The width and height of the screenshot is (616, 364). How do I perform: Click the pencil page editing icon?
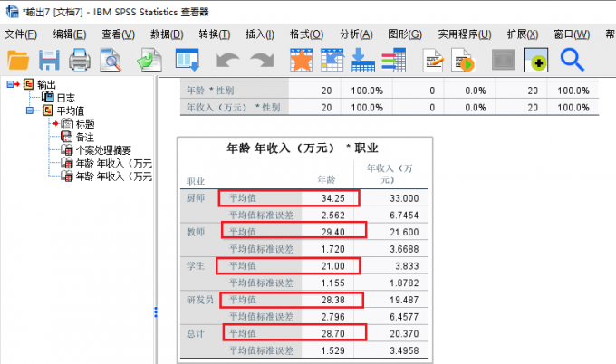click(x=434, y=60)
